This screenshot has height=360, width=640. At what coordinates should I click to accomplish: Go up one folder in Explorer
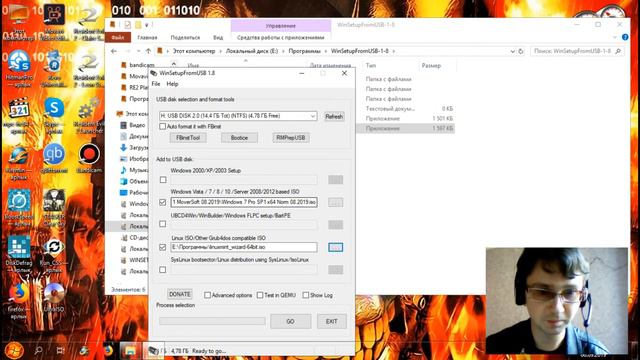pyautogui.click(x=148, y=51)
